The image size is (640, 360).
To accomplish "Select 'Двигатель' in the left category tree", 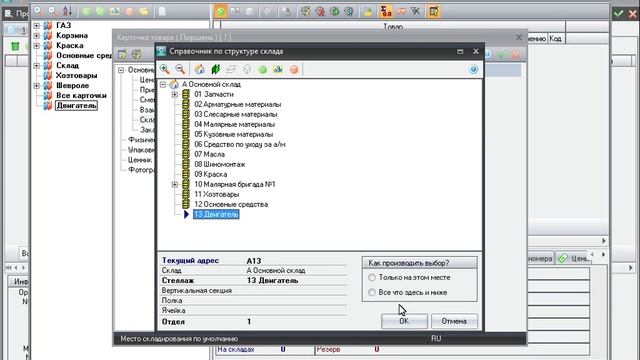I will tap(76, 106).
